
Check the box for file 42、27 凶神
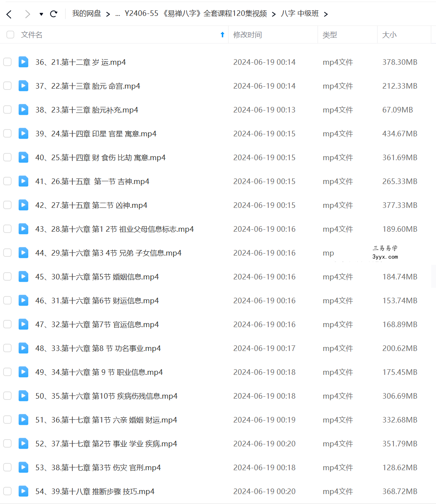point(8,205)
